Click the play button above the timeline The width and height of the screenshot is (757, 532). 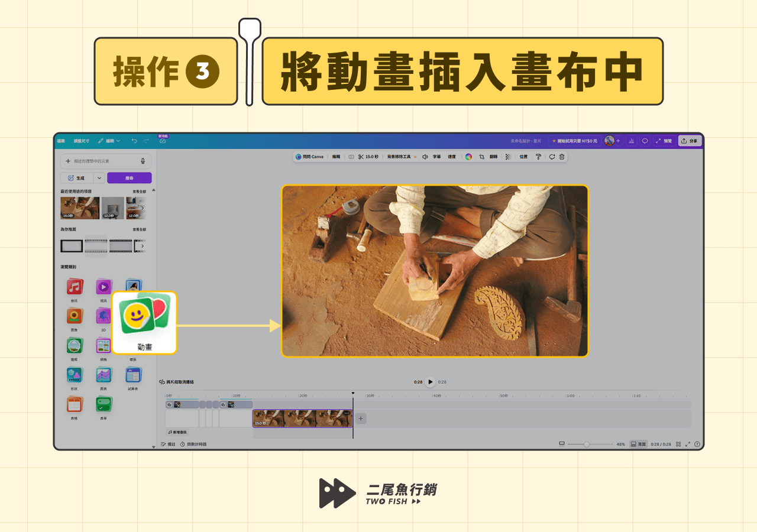click(431, 382)
